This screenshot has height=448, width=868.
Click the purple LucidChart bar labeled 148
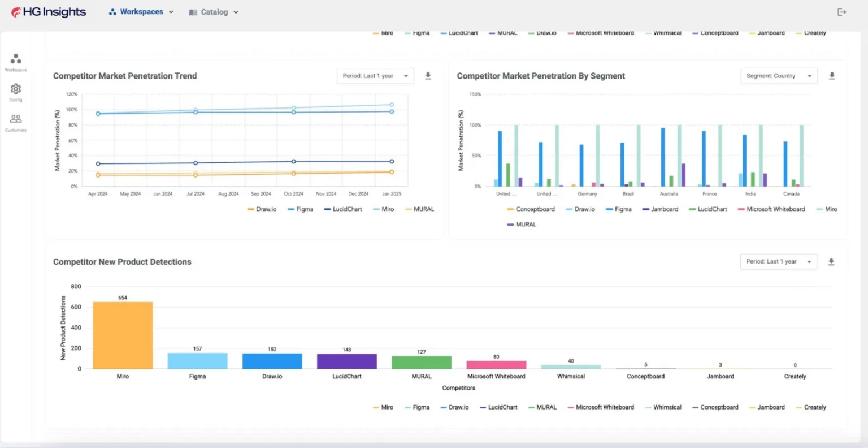click(x=346, y=361)
